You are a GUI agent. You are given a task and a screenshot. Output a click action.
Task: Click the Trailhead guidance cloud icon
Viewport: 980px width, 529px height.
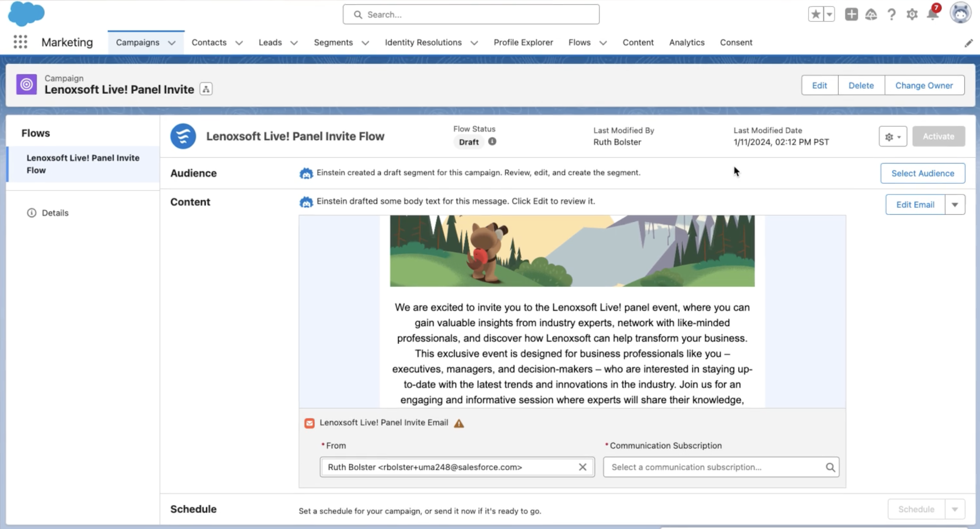pos(871,15)
